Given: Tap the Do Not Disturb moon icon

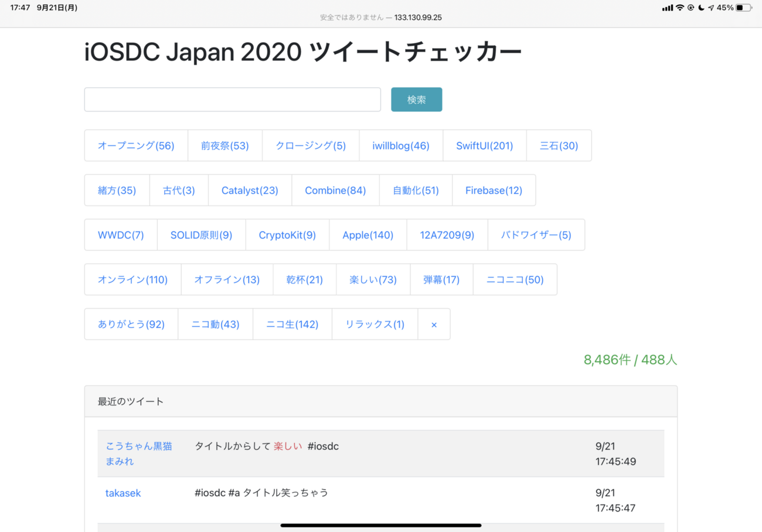Looking at the screenshot, I should coord(701,8).
